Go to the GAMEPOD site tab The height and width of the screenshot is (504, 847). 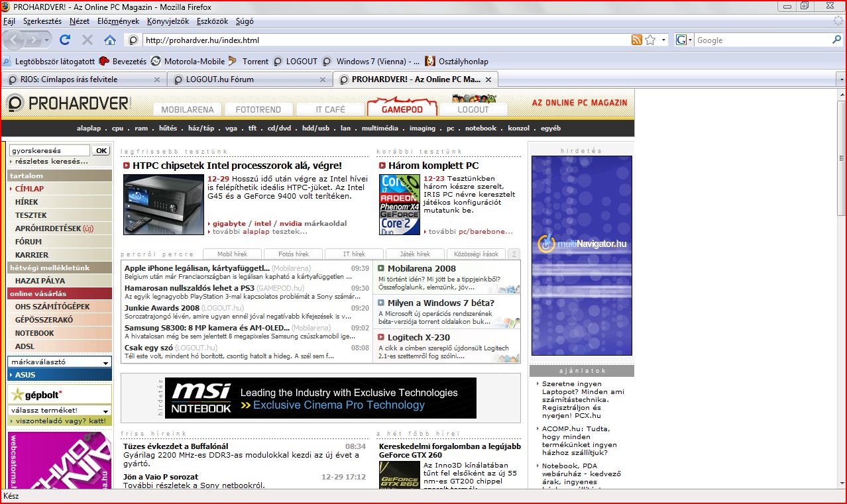pos(402,109)
